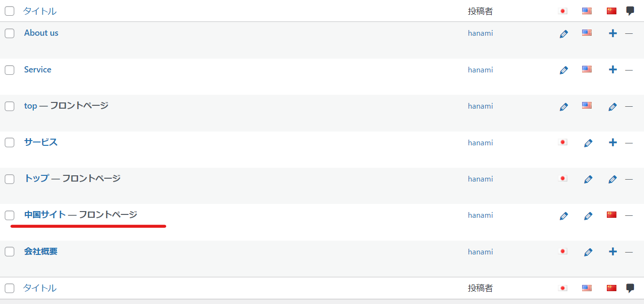
Task: Click the comments bubble icon in header
Action: click(630, 10)
